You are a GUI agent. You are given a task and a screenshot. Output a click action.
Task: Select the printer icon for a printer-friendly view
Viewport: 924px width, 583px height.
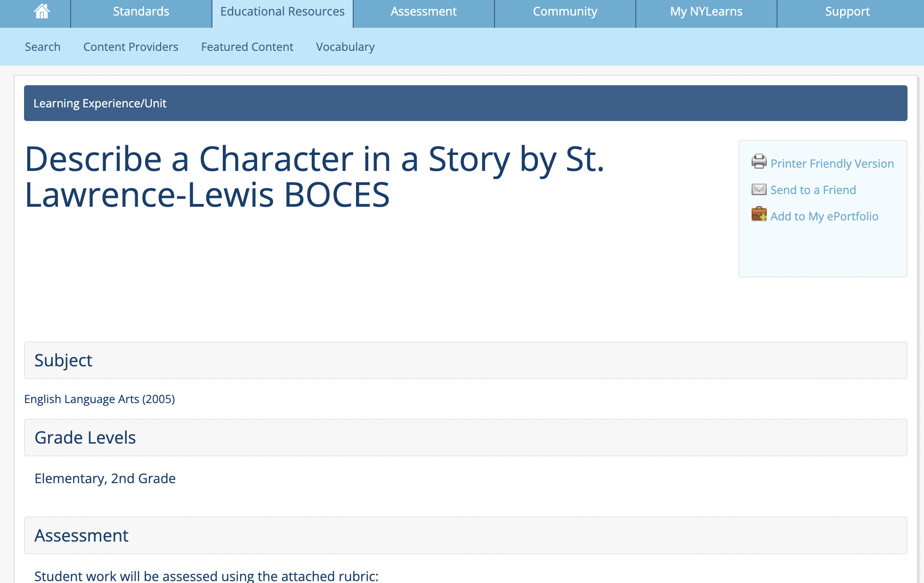[x=759, y=162]
